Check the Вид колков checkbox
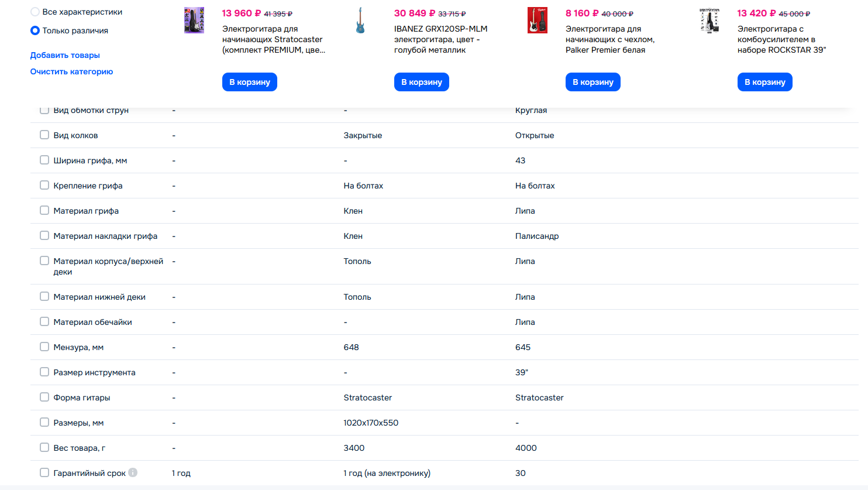This screenshot has height=490, width=868. 44,135
